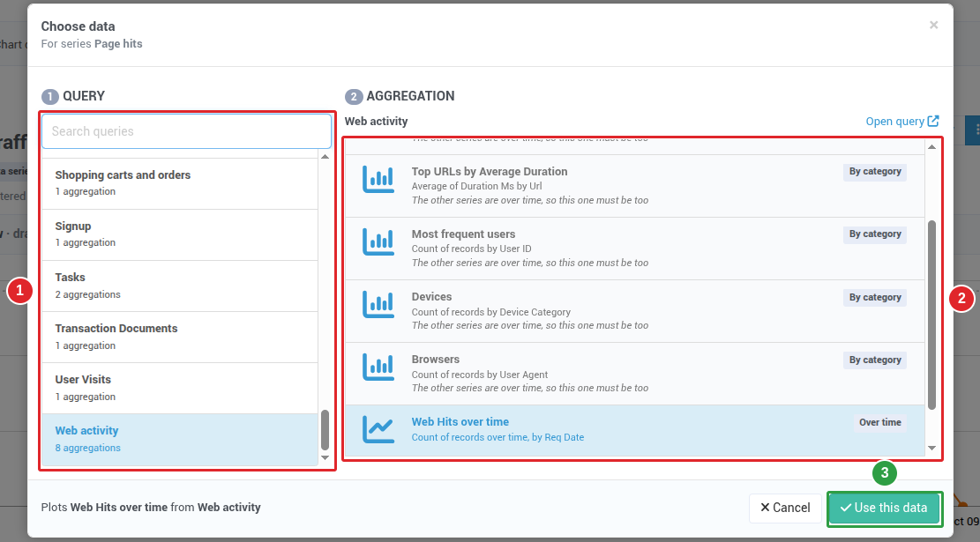The image size is (980, 542).
Task: Click '2 aggregations' under Tasks
Action: point(87,294)
